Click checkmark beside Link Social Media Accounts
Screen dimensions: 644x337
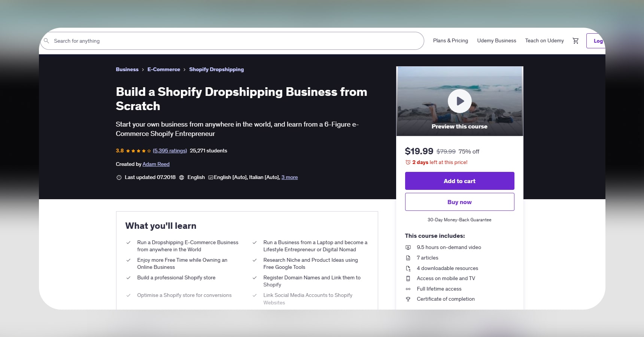click(x=255, y=295)
